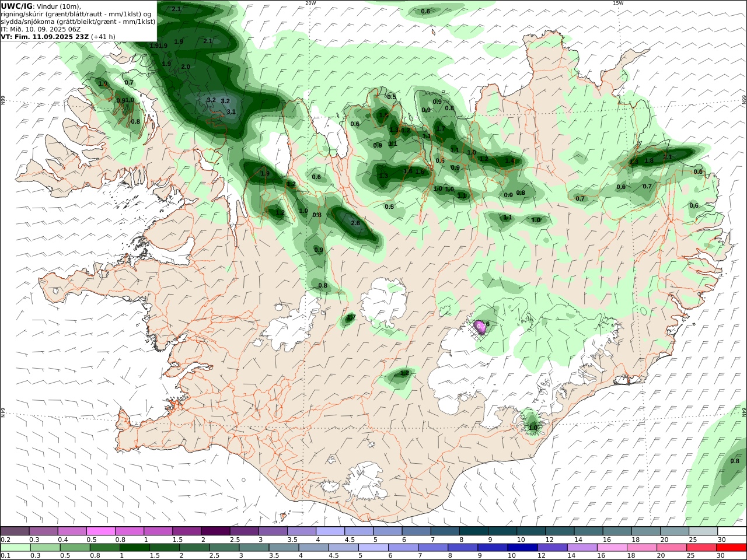Select the snow legend swatch labeled 12
747x560 pixels.
(x=560, y=531)
